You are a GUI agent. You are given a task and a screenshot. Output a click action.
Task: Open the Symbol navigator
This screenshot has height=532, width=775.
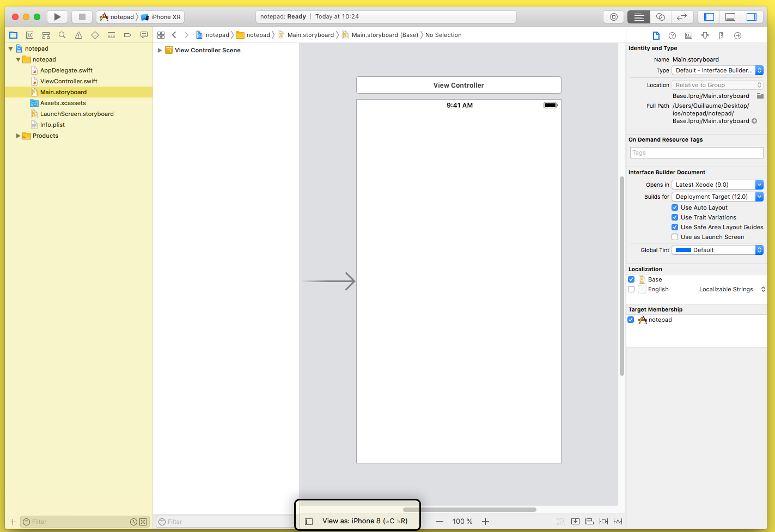pyautogui.click(x=46, y=35)
